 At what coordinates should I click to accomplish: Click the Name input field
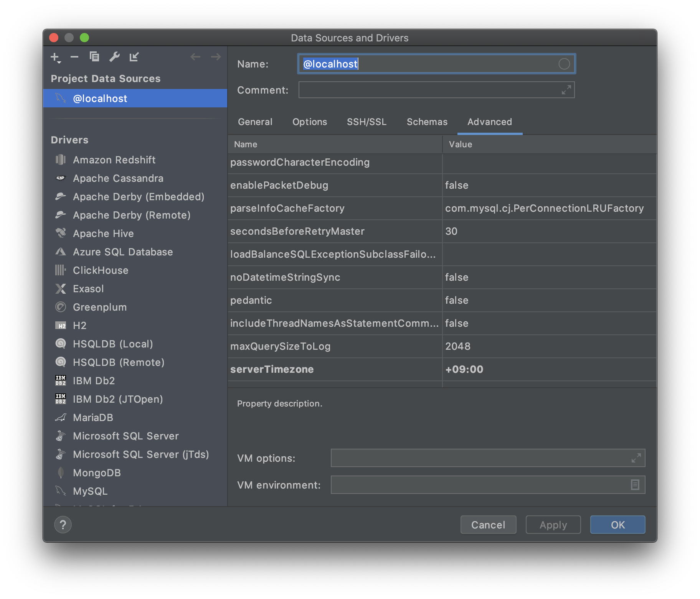[436, 64]
